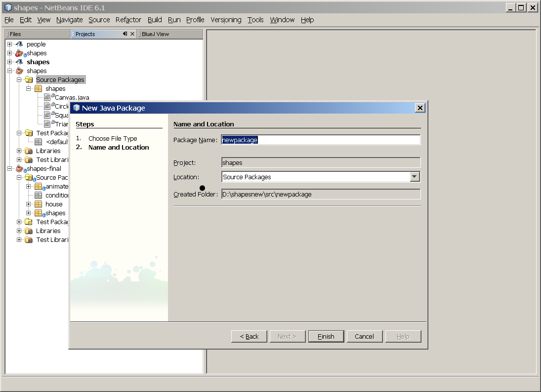Viewport: 541px width, 392px height.
Task: Click the Canvas.java file icon
Action: [47, 97]
